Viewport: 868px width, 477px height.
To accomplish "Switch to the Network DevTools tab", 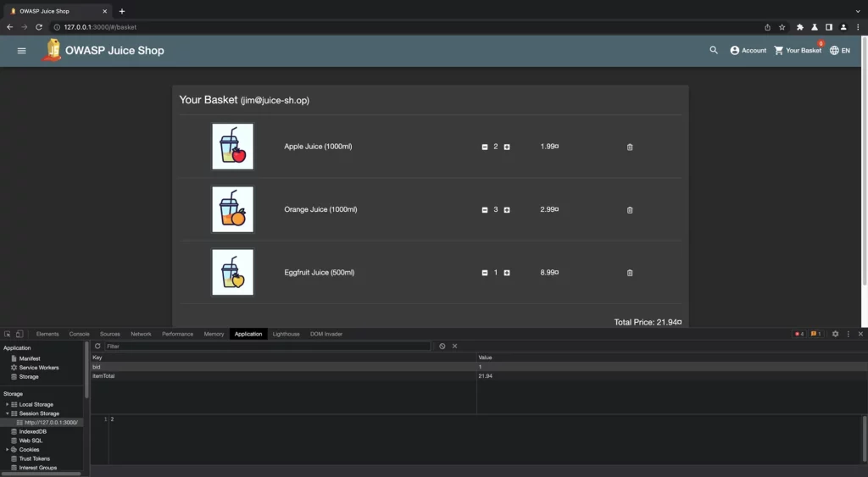I will pos(141,334).
